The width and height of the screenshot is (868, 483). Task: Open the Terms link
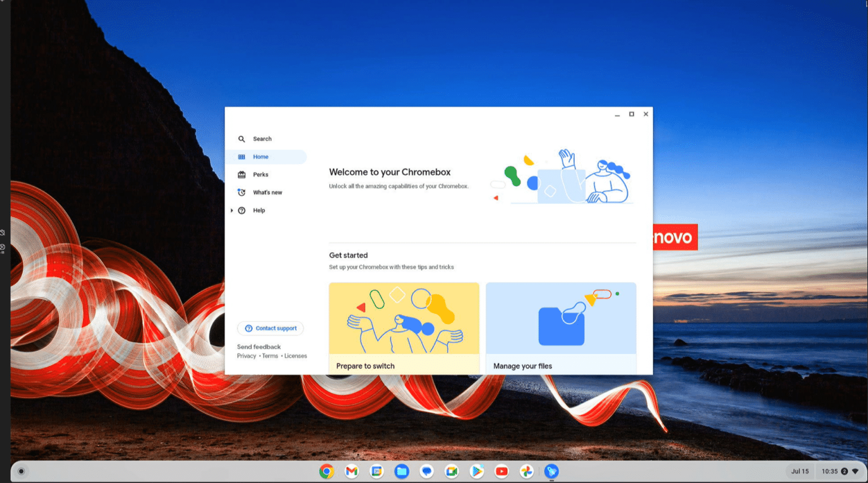tap(270, 356)
